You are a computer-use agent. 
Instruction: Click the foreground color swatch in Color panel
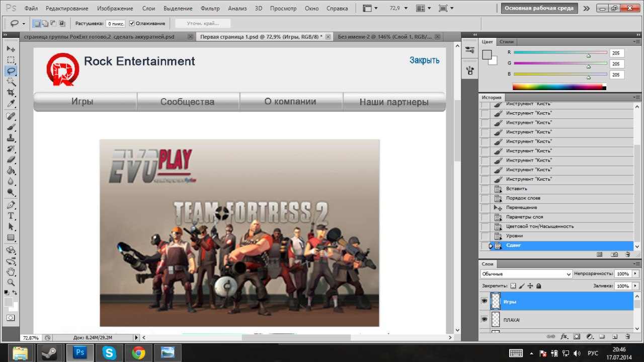click(x=487, y=55)
